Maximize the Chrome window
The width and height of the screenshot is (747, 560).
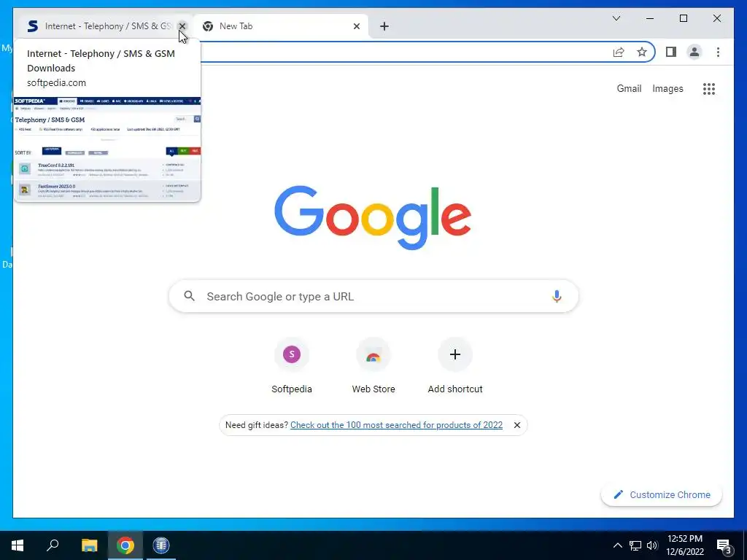[x=683, y=18]
